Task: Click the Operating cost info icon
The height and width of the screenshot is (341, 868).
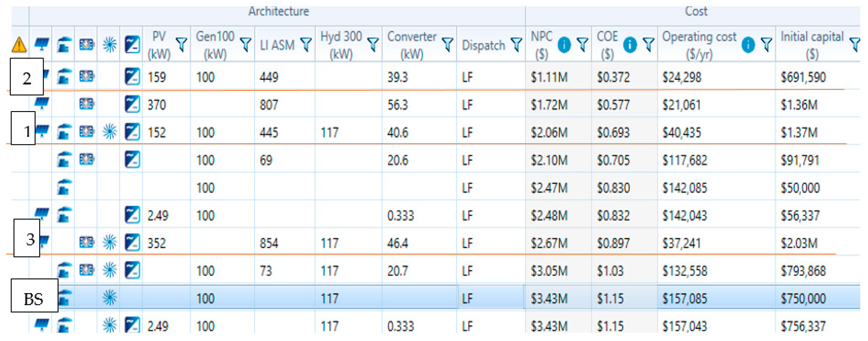Action: [x=748, y=45]
